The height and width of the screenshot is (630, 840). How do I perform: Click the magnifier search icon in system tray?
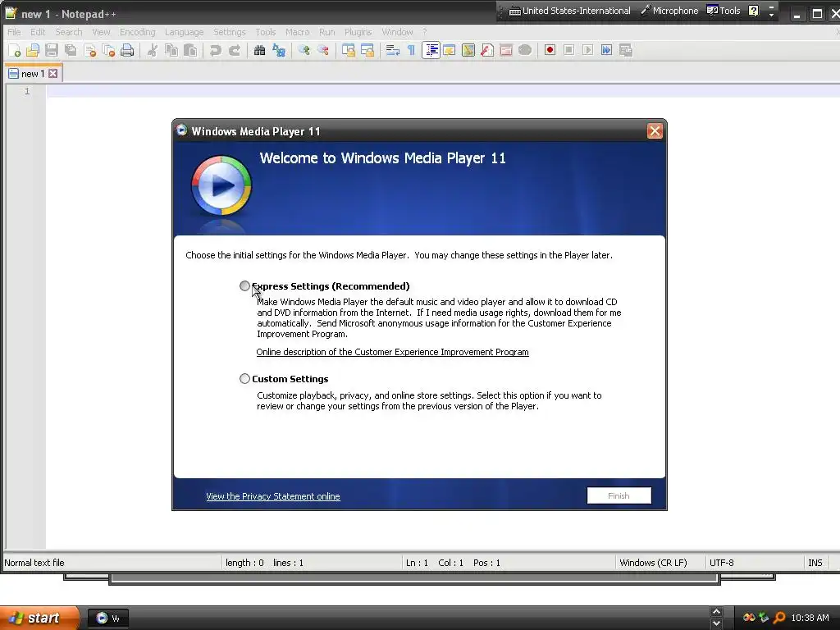pos(779,618)
